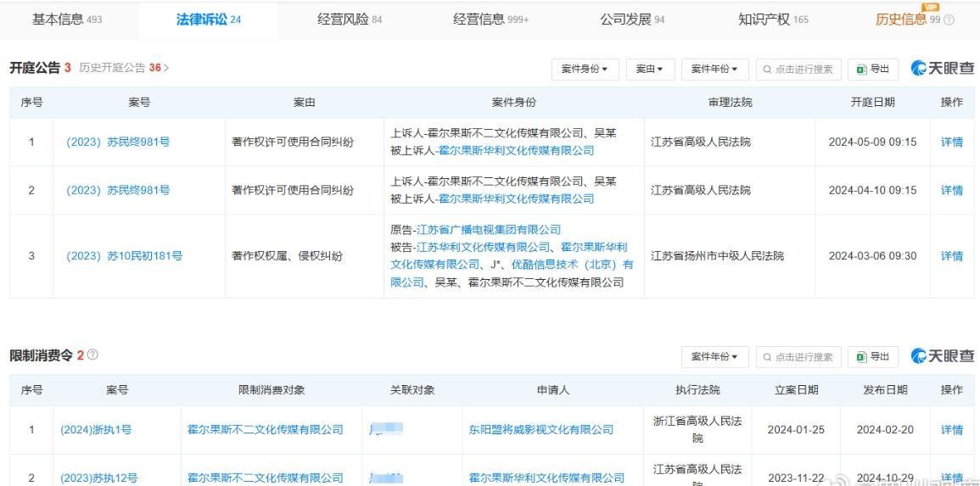This screenshot has height=486, width=980.
Task: Export 开庭公告 table with 导出 button
Action: pyautogui.click(x=873, y=70)
